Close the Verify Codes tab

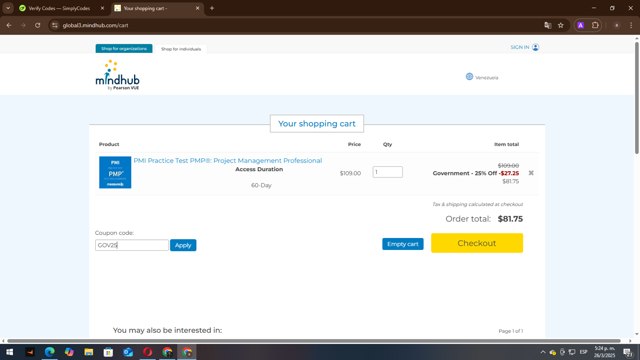click(x=102, y=8)
